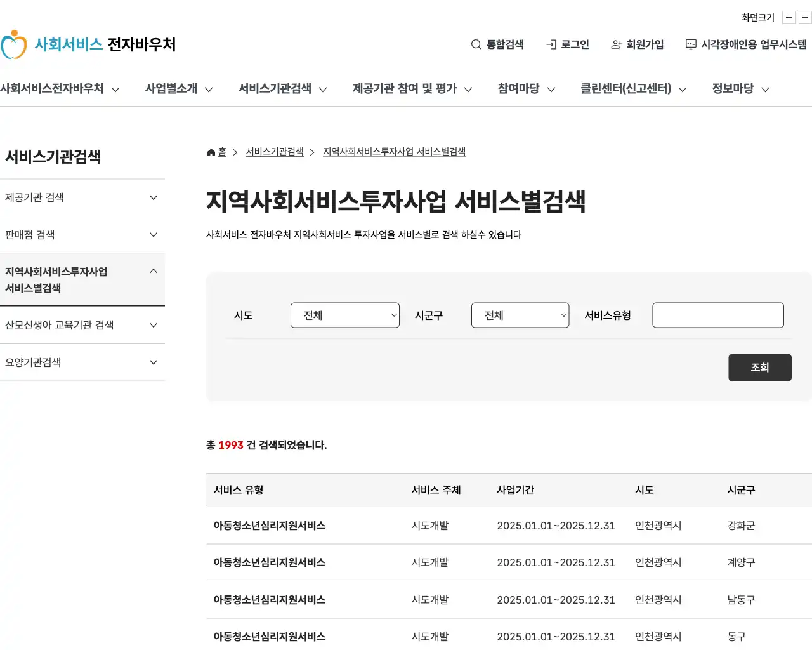This screenshot has width=812, height=650.
Task: Click the 사회서비스 전자바우처 logo
Action: point(92,44)
